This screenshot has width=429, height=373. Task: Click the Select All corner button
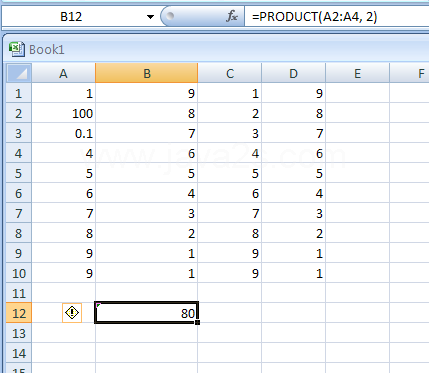19,73
